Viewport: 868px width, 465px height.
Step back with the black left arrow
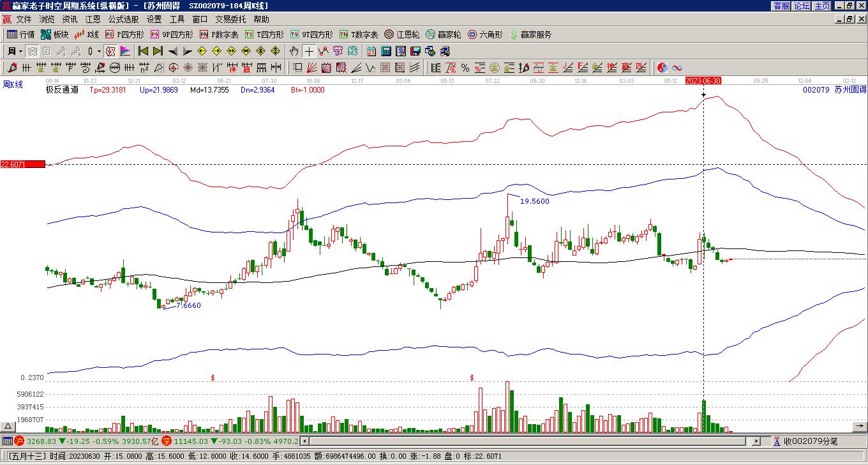172,51
